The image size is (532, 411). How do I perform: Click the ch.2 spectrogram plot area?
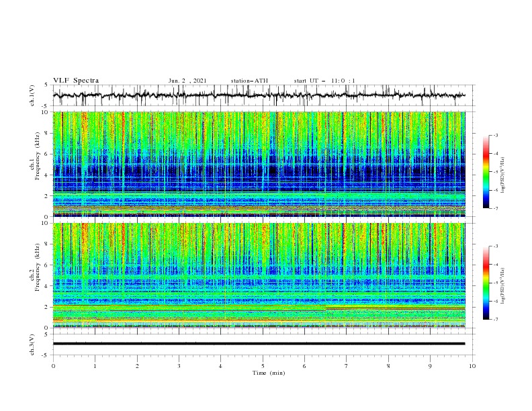click(x=259, y=275)
